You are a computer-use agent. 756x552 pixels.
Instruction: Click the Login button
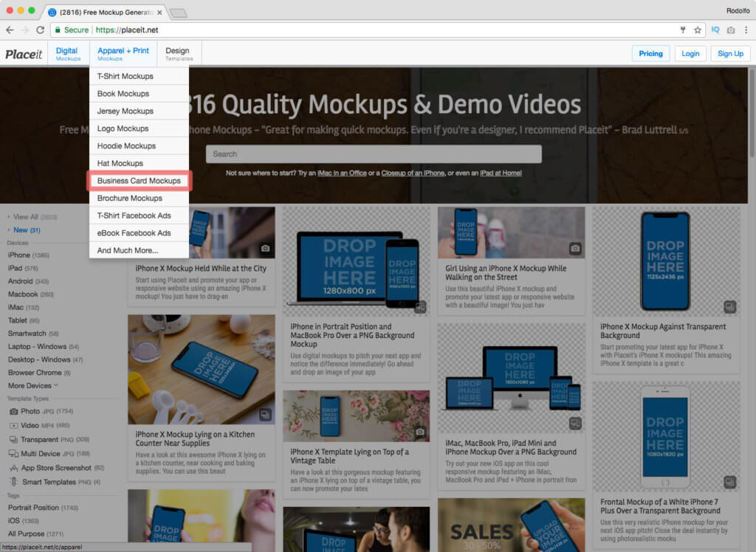690,54
